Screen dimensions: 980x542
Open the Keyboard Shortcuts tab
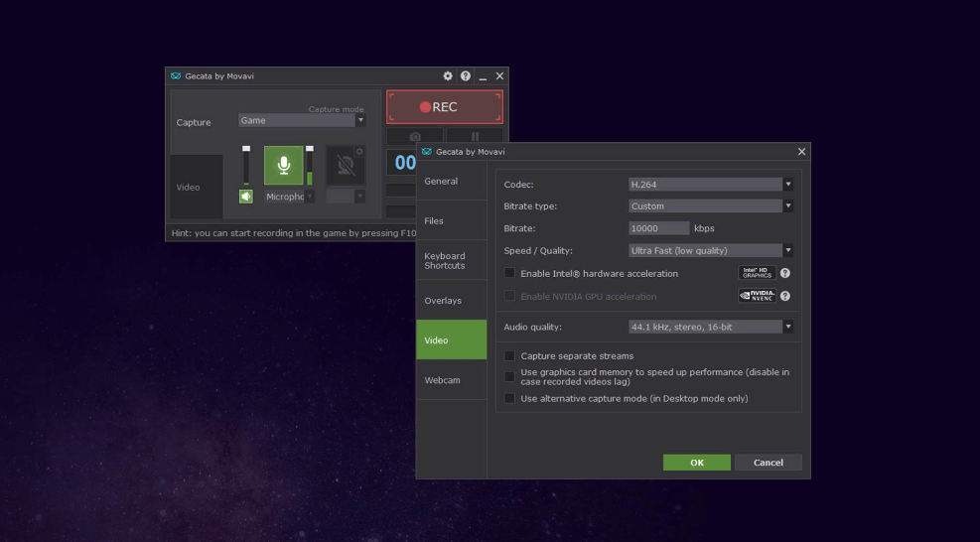point(451,261)
